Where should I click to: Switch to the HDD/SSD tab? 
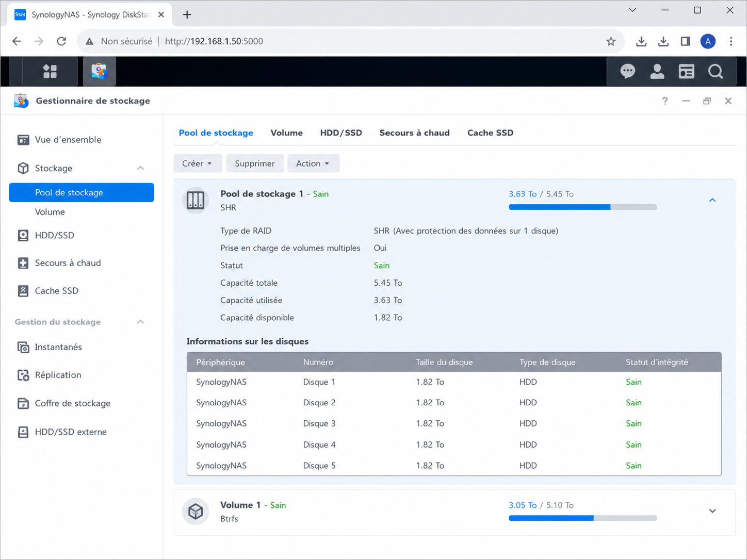pos(341,133)
